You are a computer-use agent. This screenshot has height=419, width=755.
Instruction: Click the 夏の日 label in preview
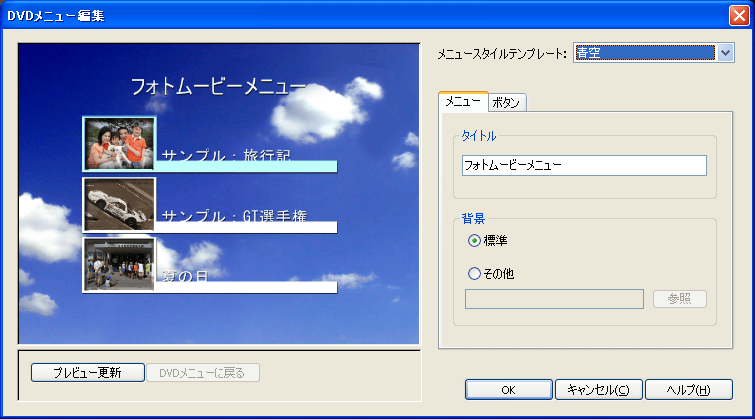coord(185,276)
